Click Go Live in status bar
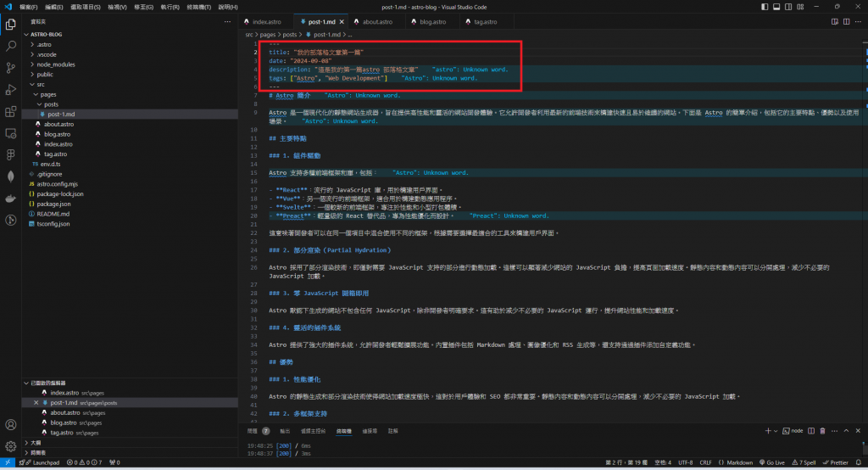 click(x=772, y=462)
